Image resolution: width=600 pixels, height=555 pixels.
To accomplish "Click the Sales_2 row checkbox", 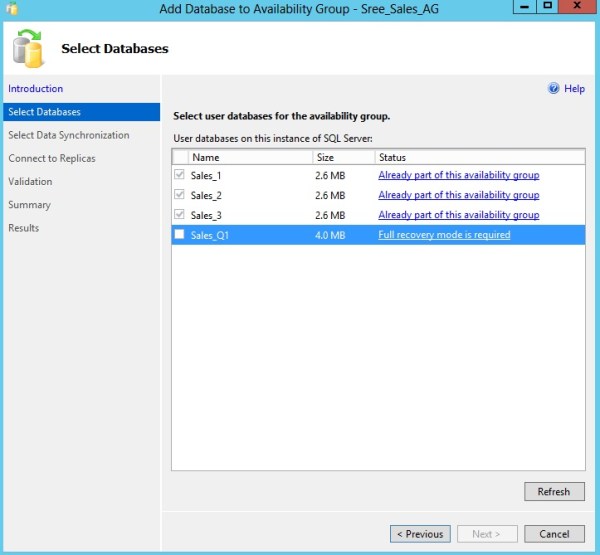I will 180,195.
